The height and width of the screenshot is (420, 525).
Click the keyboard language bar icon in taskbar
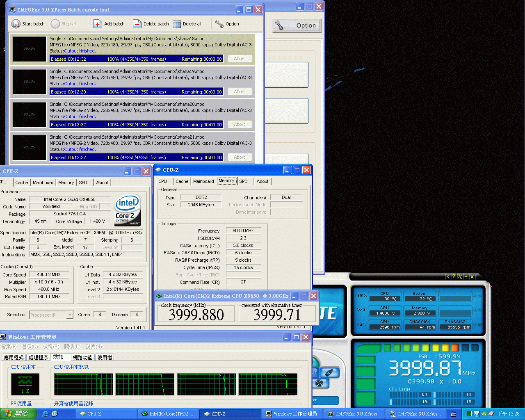coord(454,414)
